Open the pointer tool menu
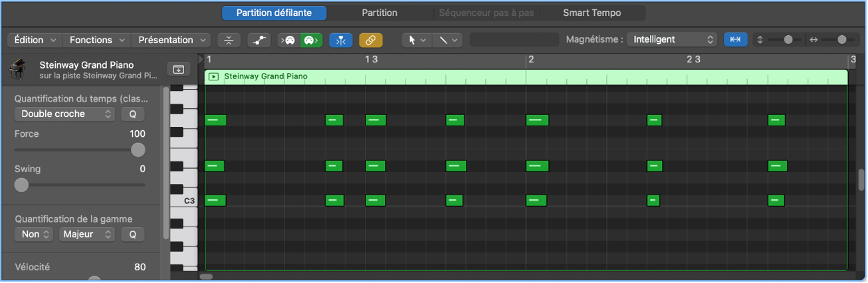This screenshot has height=283, width=868. tap(416, 40)
